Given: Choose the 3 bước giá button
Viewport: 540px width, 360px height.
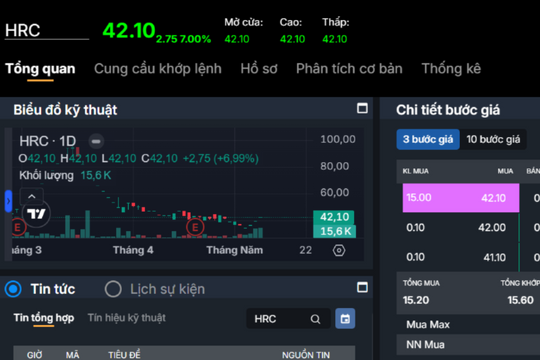Looking at the screenshot, I should point(428,139).
